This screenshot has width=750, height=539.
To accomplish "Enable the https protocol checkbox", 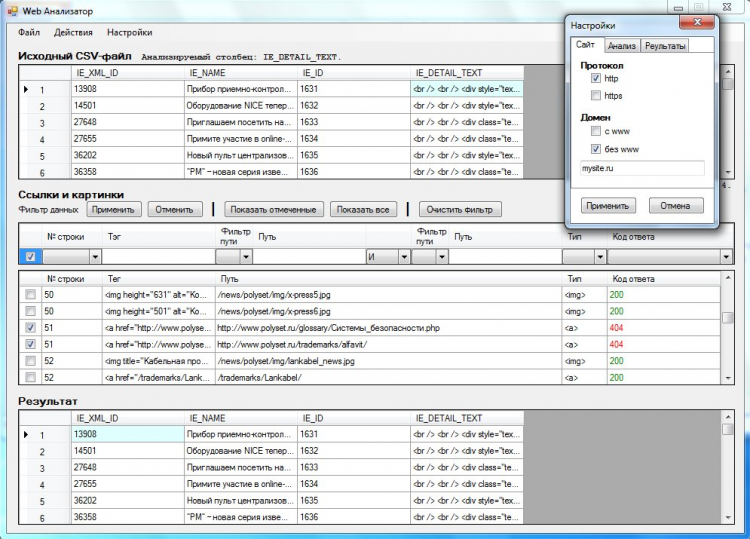I will (596, 96).
